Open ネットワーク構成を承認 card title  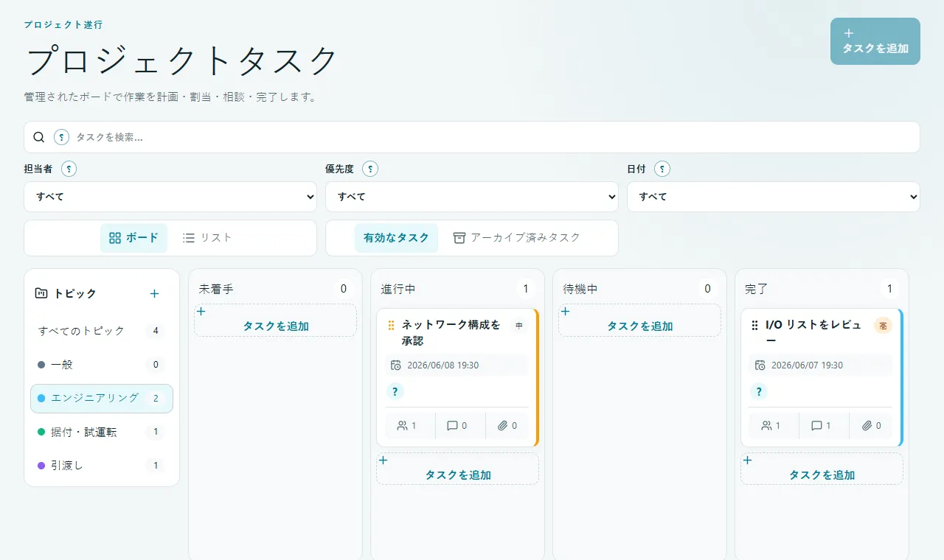pos(451,333)
